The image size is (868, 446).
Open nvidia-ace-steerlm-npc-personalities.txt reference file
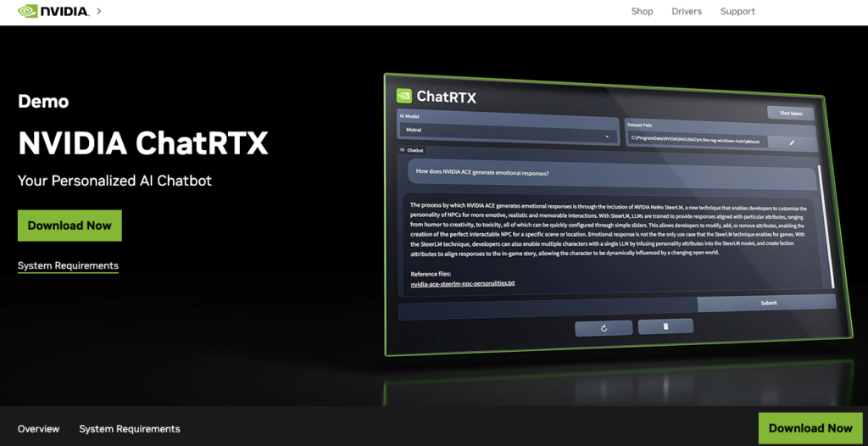(x=463, y=283)
